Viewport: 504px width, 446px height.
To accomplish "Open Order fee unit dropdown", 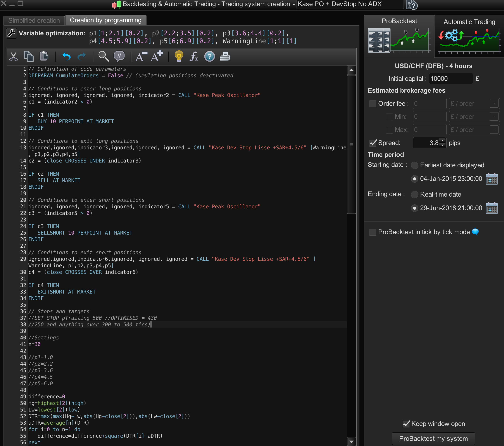I will 494,104.
